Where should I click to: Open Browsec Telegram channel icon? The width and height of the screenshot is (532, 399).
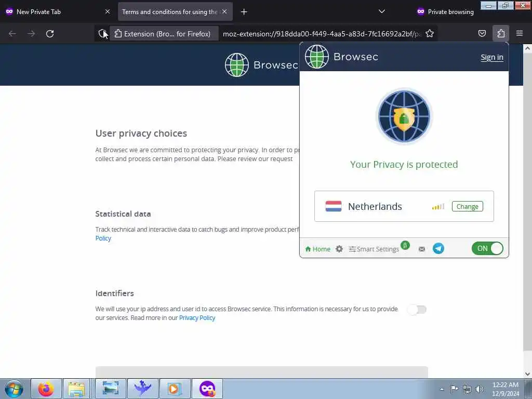438,248
